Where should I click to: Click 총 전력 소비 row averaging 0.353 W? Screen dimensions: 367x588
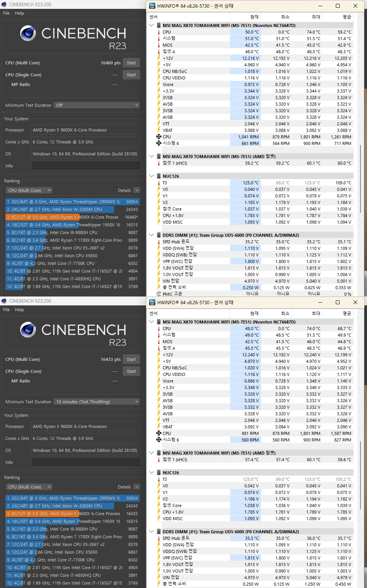point(254,287)
